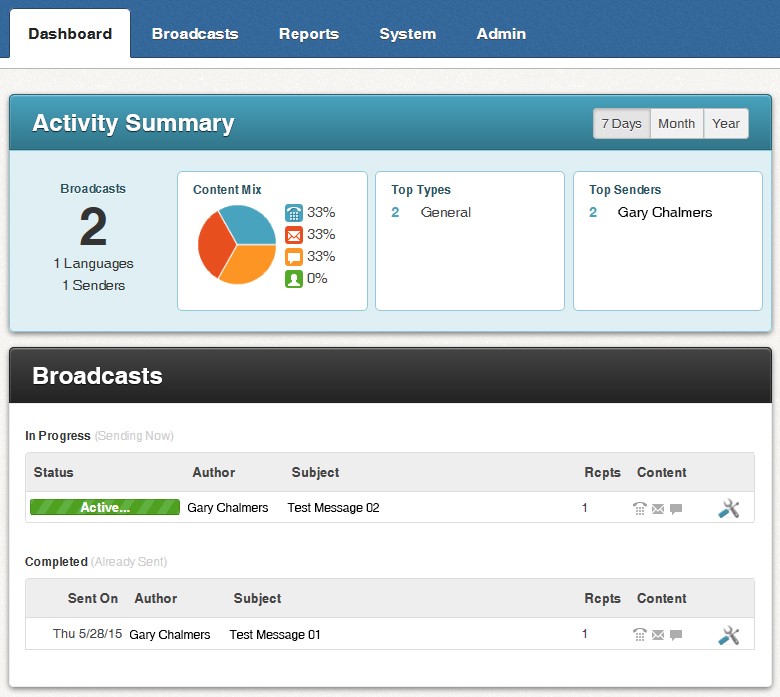Open the Admin tab
Screen dimensions: 780x697
(501, 34)
